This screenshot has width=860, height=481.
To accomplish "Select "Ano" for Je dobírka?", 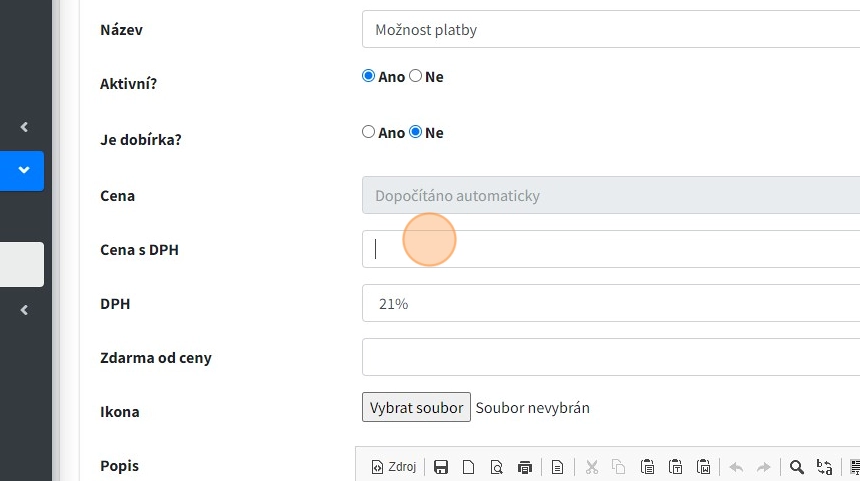I will (x=368, y=132).
